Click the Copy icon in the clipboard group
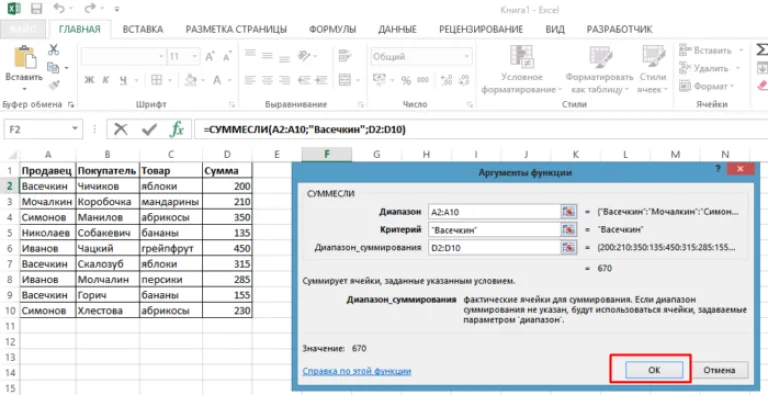The image size is (768, 395). click(x=53, y=68)
